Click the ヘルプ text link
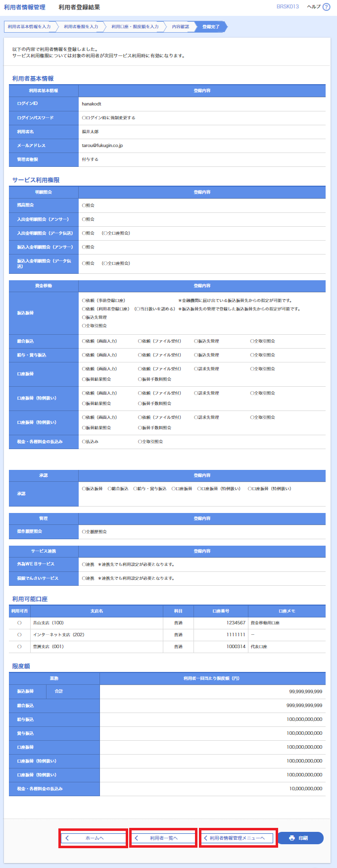Screen dimensions: 337x868 click(314, 7)
